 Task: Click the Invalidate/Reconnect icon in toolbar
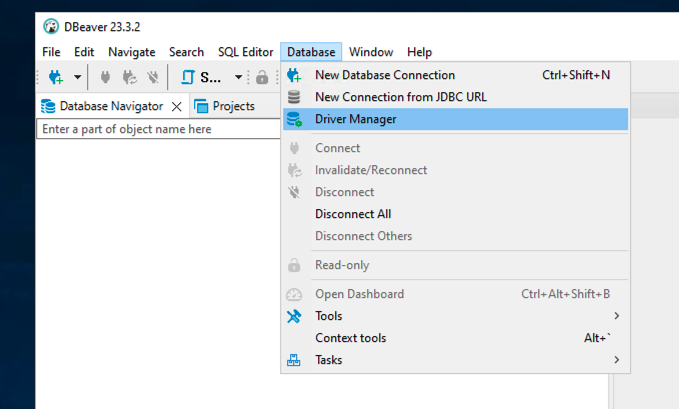(129, 78)
